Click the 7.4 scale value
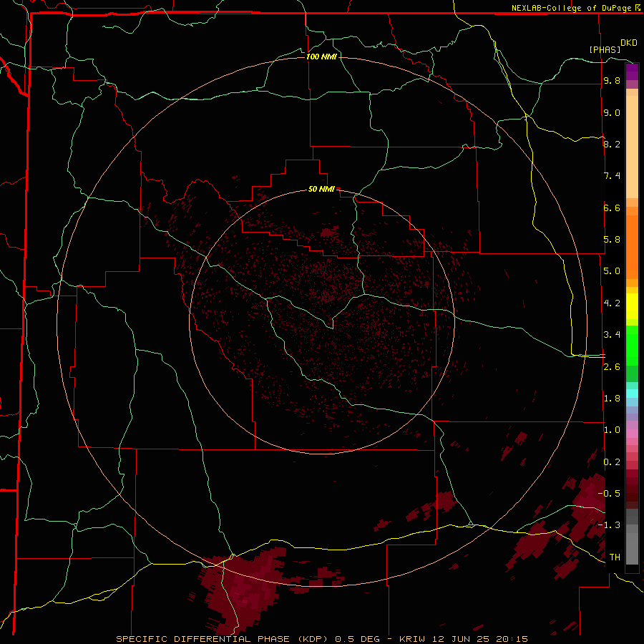This screenshot has height=644, width=644. (612, 176)
